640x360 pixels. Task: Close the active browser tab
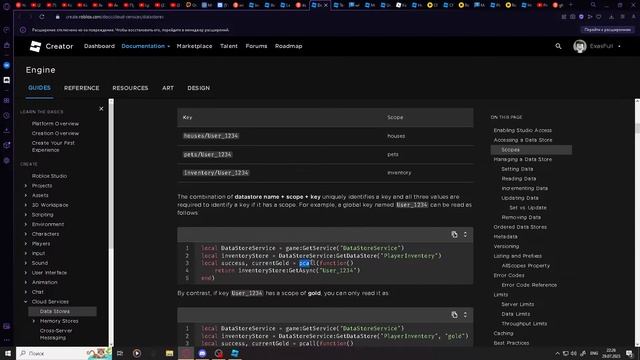[326, 5]
